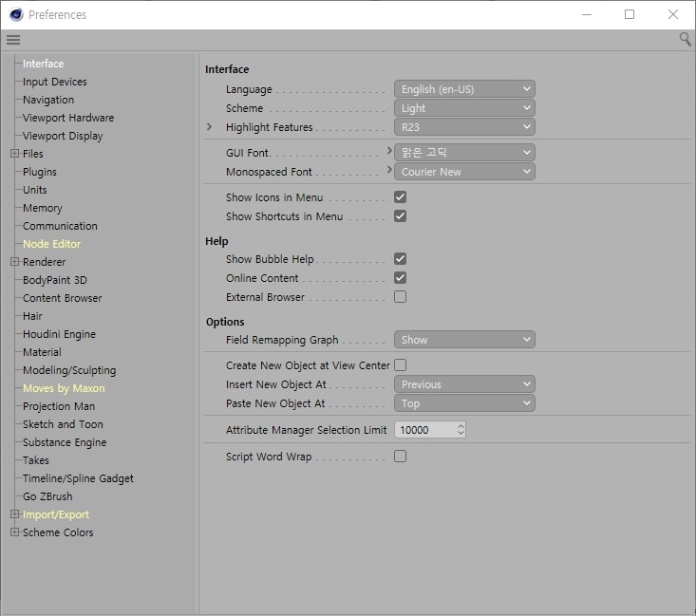Image resolution: width=696 pixels, height=616 pixels.
Task: Open the hamburger menu icon
Action: click(13, 40)
